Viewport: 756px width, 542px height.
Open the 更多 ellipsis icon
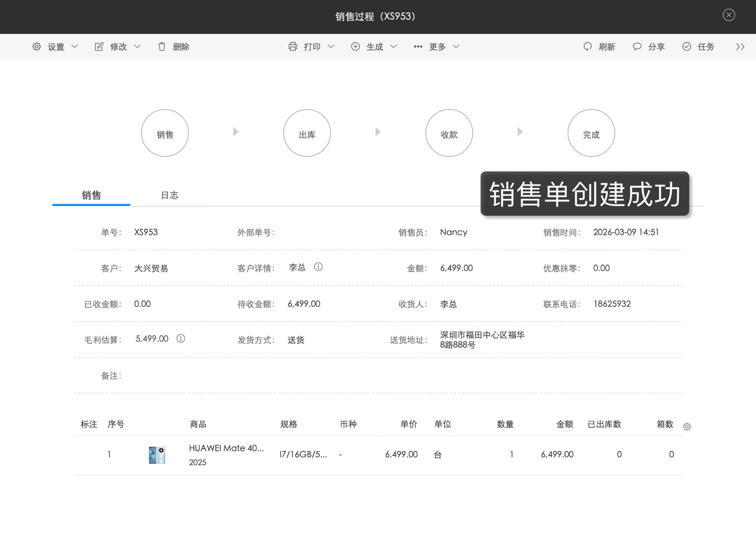[418, 46]
